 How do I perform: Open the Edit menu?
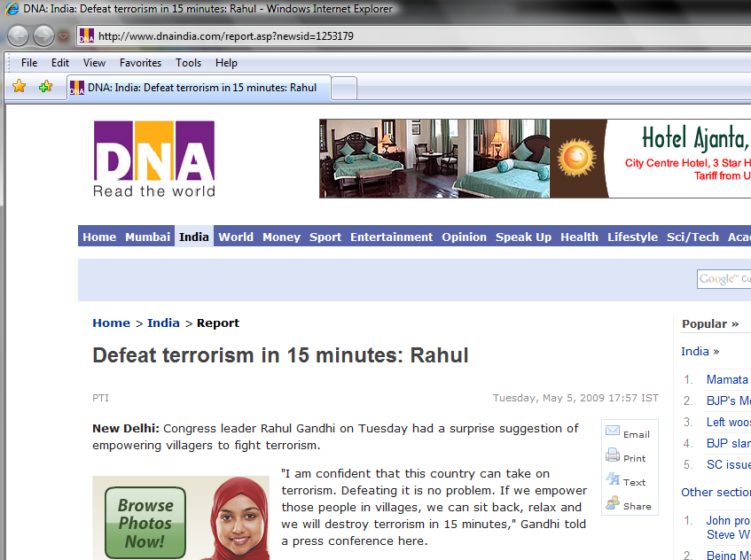click(60, 63)
